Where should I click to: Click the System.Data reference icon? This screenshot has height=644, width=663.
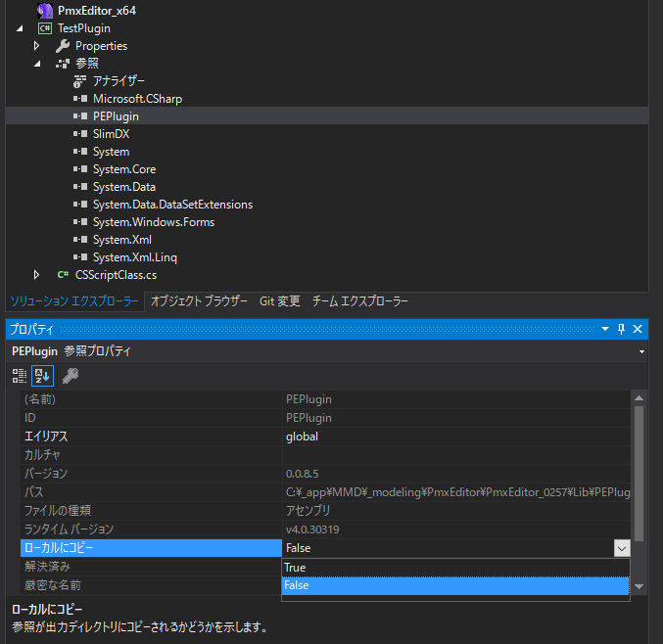80,187
